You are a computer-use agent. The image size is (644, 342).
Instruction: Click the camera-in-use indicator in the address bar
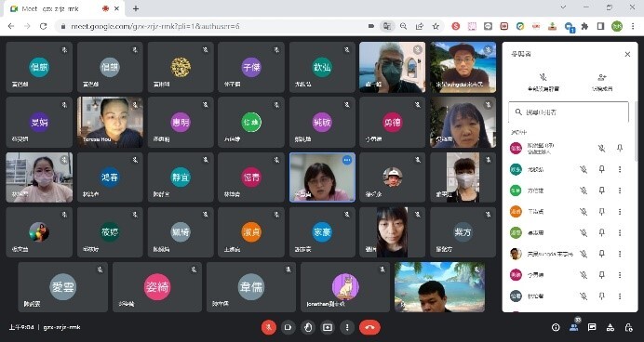(371, 26)
